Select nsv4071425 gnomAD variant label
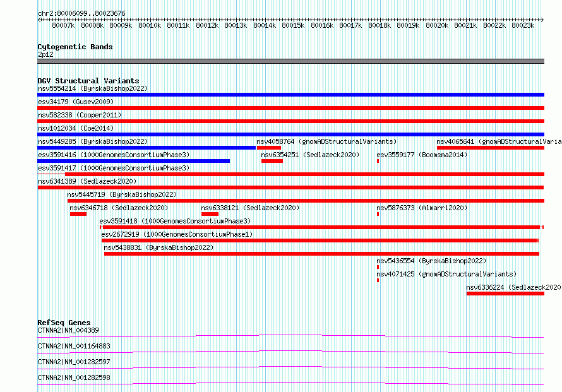Screen dimensions: 562x392 pos(446,274)
